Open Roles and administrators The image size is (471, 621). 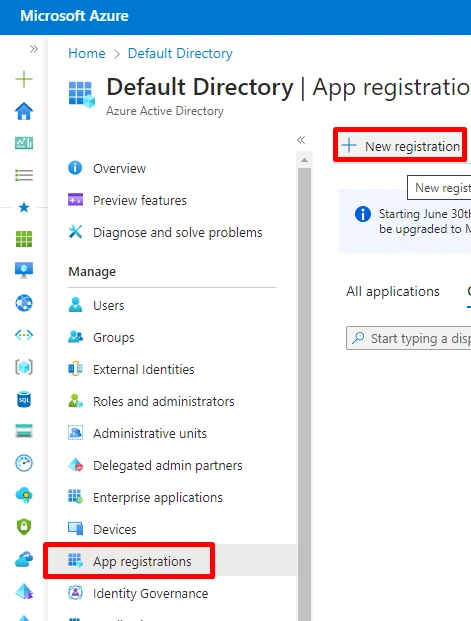[x=162, y=401]
